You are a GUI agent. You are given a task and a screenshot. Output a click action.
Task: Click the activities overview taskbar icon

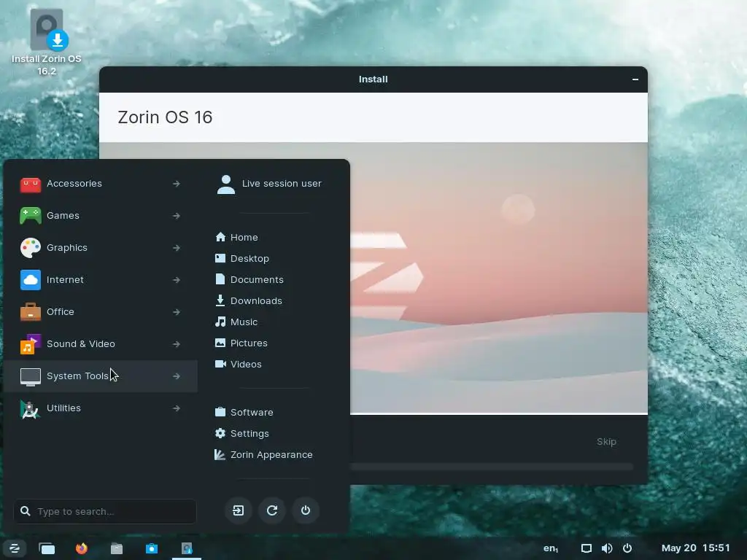tap(47, 548)
